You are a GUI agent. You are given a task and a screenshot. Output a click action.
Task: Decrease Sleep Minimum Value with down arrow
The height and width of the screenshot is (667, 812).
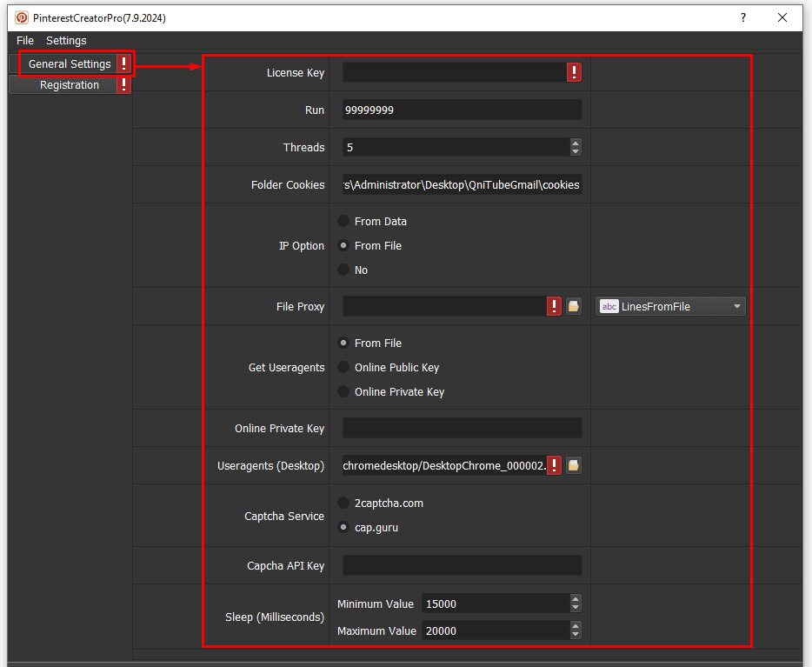[x=576, y=608]
